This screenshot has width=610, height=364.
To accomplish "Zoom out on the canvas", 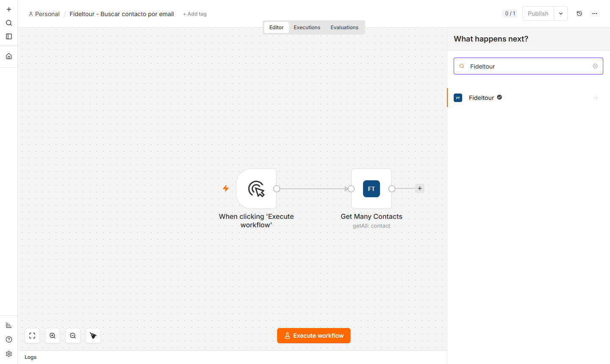I will click(73, 336).
